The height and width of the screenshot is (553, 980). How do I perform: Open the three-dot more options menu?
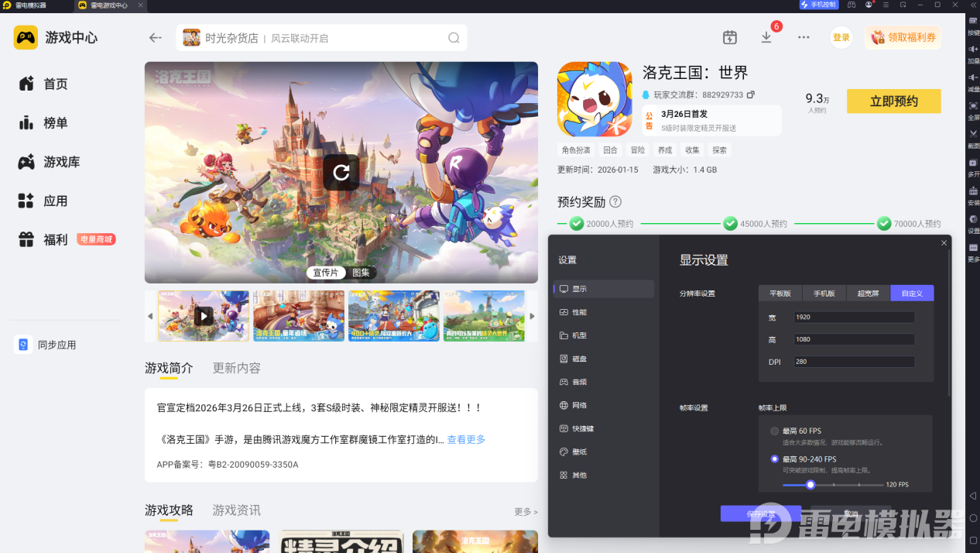pos(804,37)
